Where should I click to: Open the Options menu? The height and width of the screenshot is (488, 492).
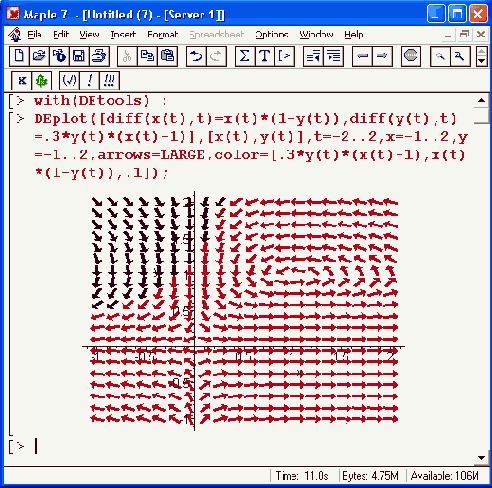(x=272, y=34)
